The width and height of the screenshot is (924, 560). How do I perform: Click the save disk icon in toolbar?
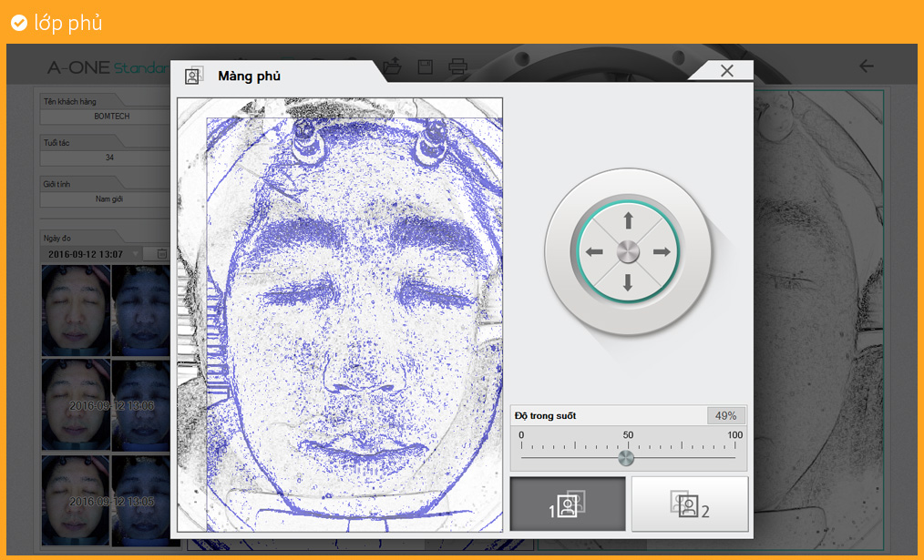point(425,66)
